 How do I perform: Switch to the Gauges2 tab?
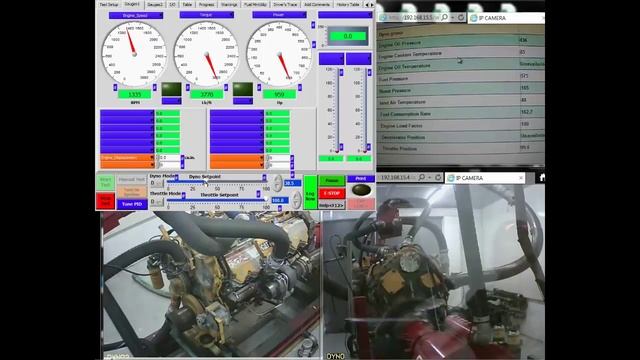(x=155, y=4)
